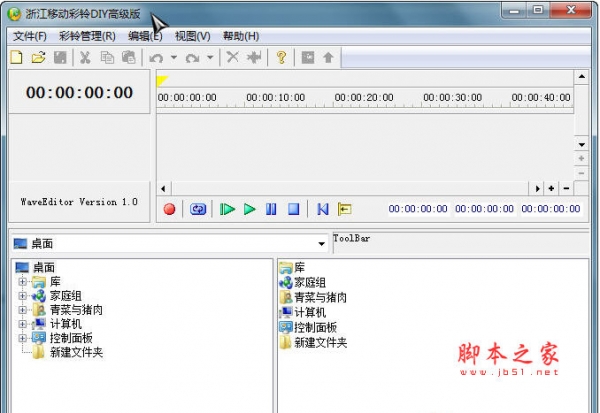The height and width of the screenshot is (413, 600).
Task: Select 桌面 root in folder tree
Action: pos(44,267)
